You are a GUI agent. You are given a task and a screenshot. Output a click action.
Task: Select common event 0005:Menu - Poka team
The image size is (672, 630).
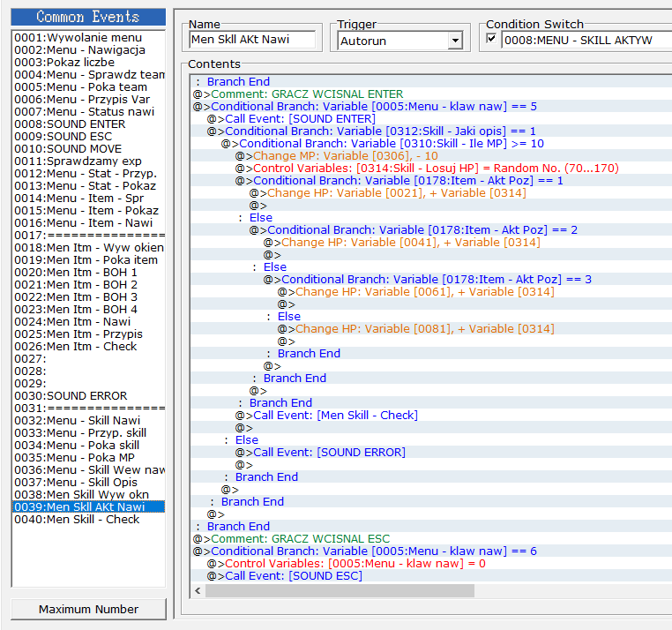tap(88, 87)
